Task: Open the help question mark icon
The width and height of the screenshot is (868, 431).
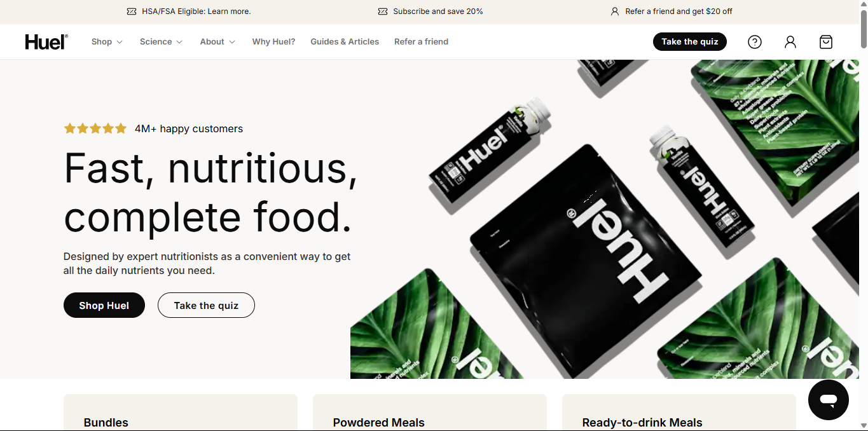Action: pos(755,42)
